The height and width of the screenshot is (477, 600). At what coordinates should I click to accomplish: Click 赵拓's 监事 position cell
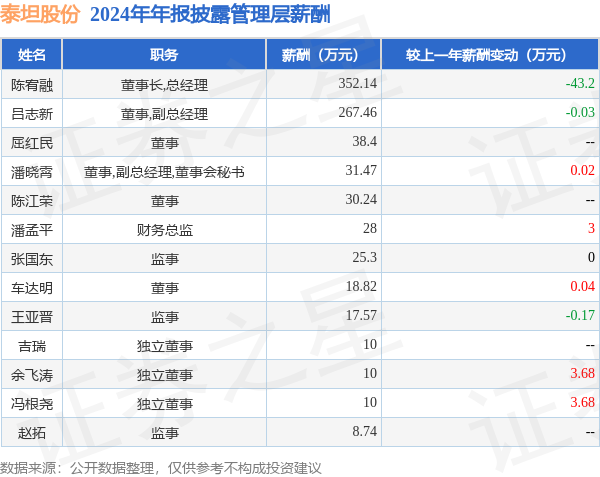pos(164,433)
